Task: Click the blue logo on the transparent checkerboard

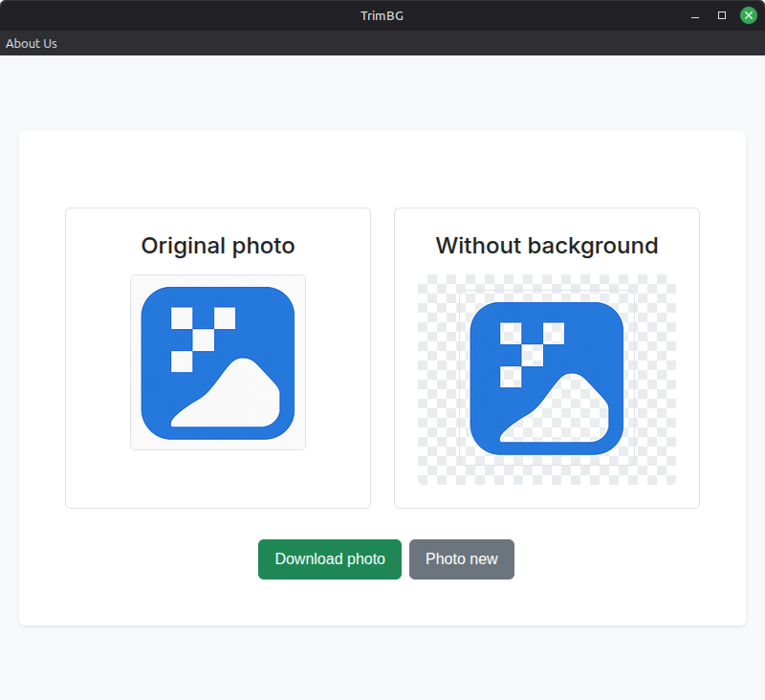Action: point(546,377)
